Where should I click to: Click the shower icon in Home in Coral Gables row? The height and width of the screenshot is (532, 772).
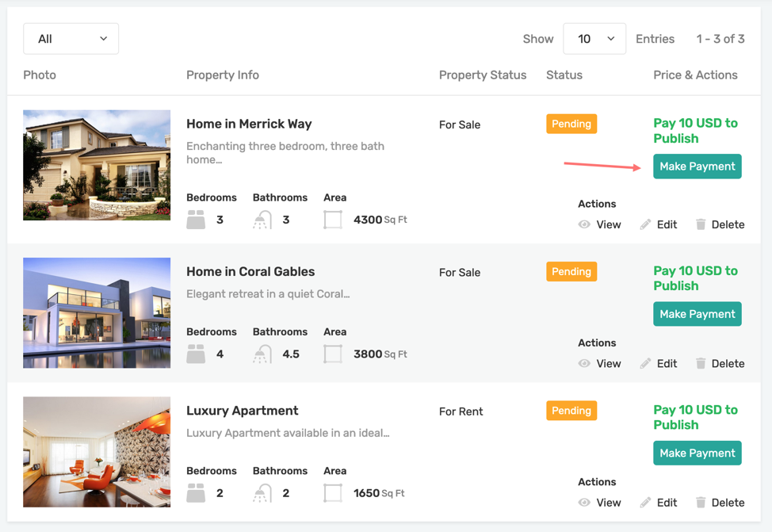pyautogui.click(x=262, y=354)
